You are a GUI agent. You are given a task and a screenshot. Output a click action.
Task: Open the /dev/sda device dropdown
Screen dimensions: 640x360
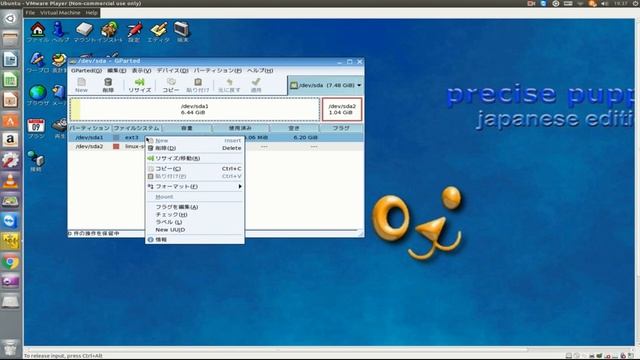pos(326,85)
